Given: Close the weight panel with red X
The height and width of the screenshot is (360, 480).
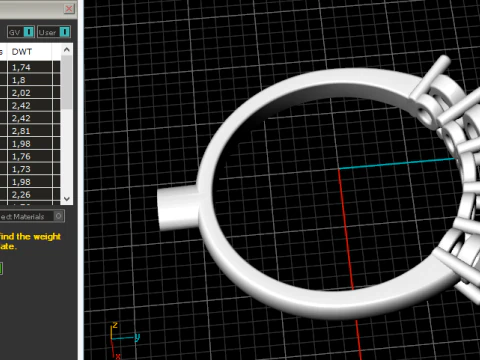Looking at the screenshot, I should click(x=69, y=8).
